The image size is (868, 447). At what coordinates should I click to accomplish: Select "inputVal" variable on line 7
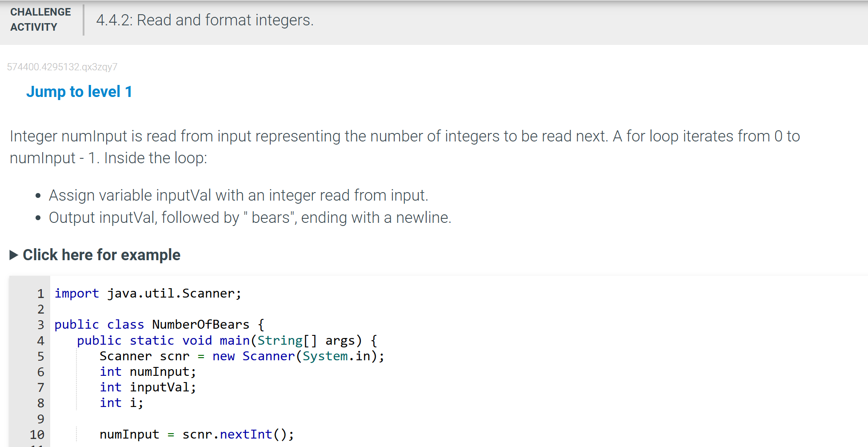tap(162, 387)
